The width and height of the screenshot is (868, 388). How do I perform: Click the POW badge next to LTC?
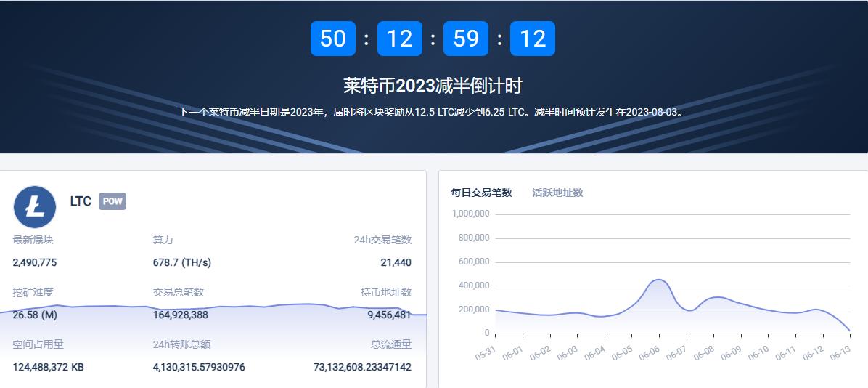coord(112,201)
